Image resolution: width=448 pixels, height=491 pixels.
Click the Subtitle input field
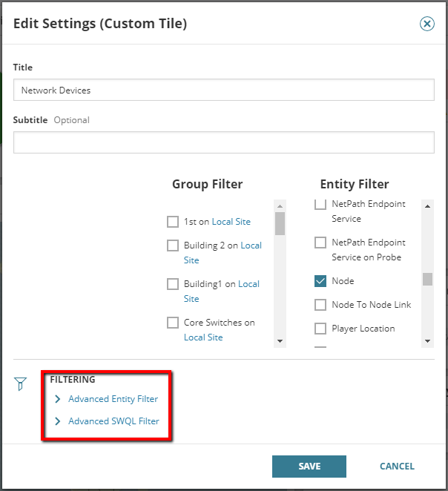pyautogui.click(x=223, y=142)
